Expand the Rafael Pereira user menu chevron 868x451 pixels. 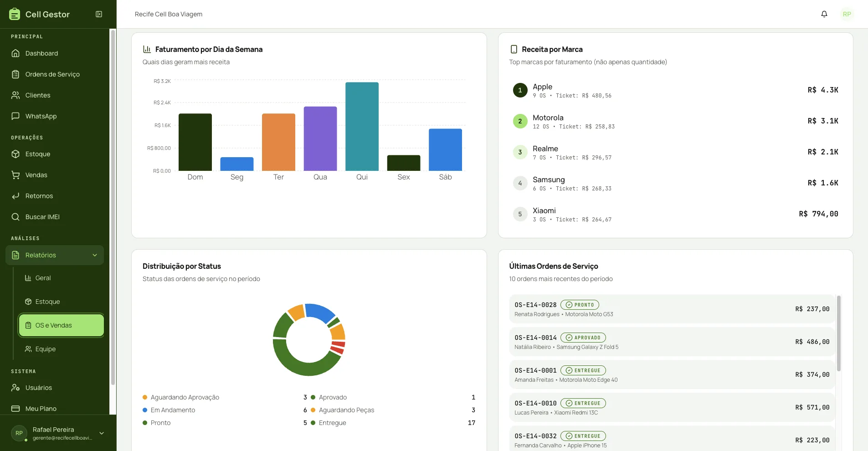point(102,433)
